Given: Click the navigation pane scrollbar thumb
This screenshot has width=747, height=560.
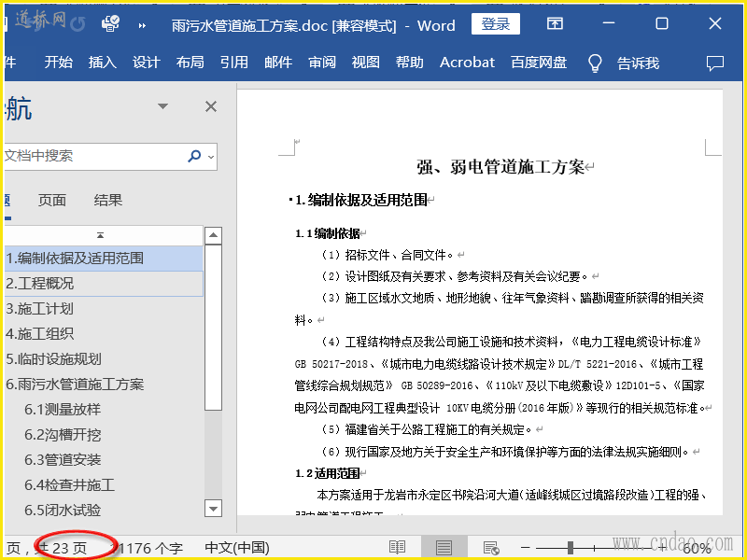Looking at the screenshot, I should tap(213, 328).
